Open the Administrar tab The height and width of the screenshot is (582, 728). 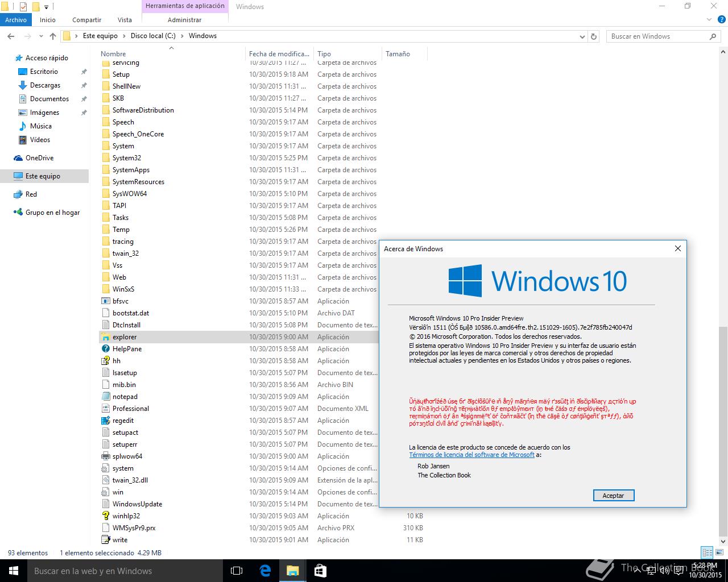point(184,20)
